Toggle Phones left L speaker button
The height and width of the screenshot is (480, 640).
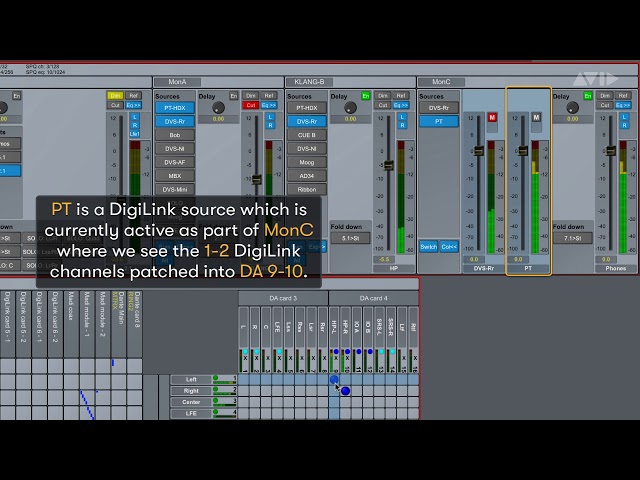[624, 117]
